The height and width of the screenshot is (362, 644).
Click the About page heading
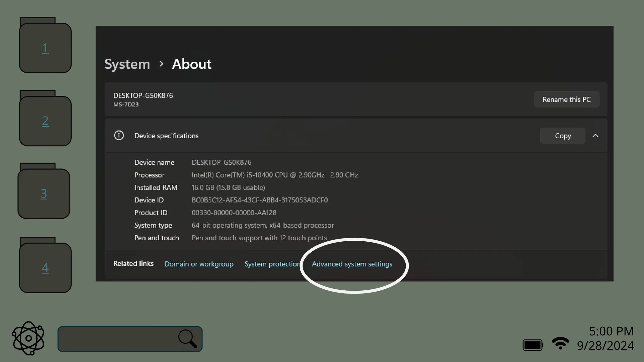click(192, 64)
